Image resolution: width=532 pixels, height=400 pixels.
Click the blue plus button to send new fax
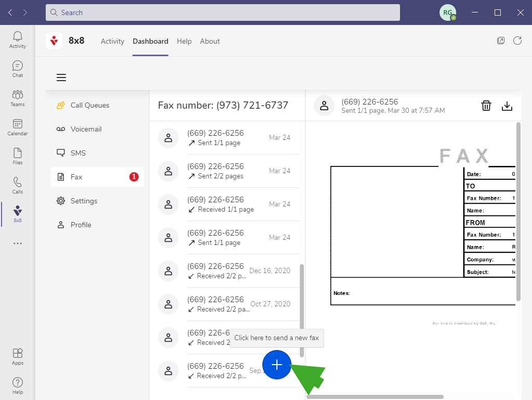[276, 365]
